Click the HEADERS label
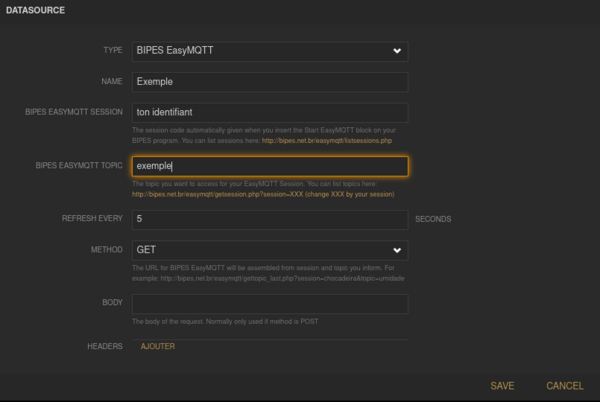The height and width of the screenshot is (402, 600). [105, 346]
